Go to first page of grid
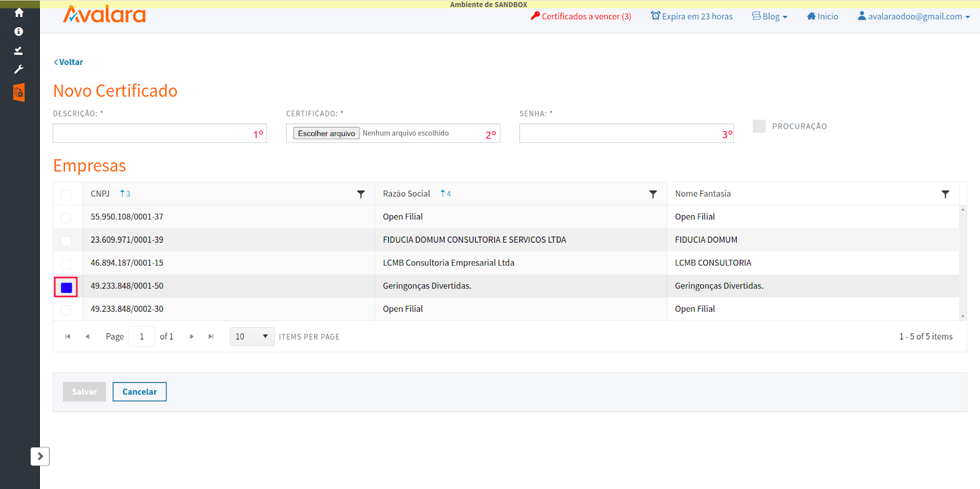Viewport: 980px width, 489px height. click(68, 336)
